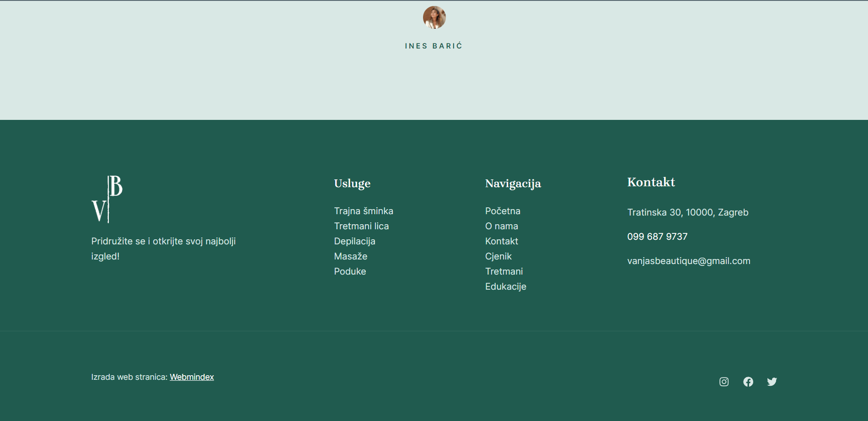868x421 pixels.
Task: Open Tretmani lica service link
Action: click(x=361, y=226)
